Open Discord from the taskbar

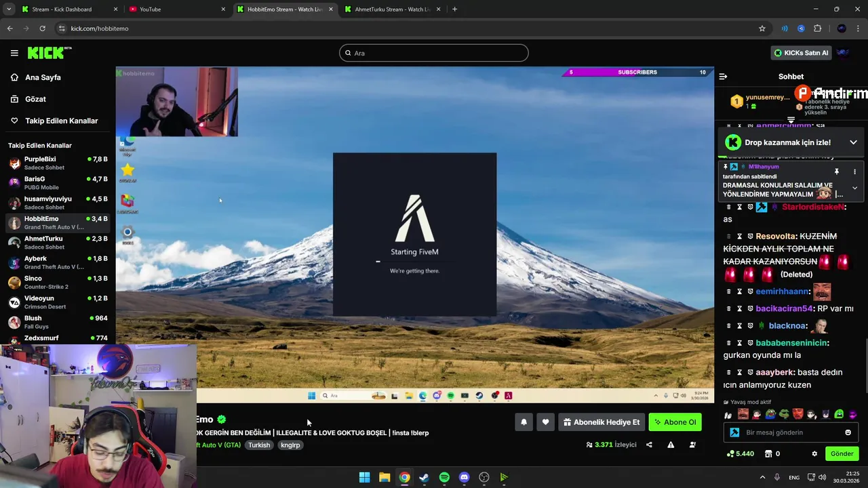(x=464, y=477)
